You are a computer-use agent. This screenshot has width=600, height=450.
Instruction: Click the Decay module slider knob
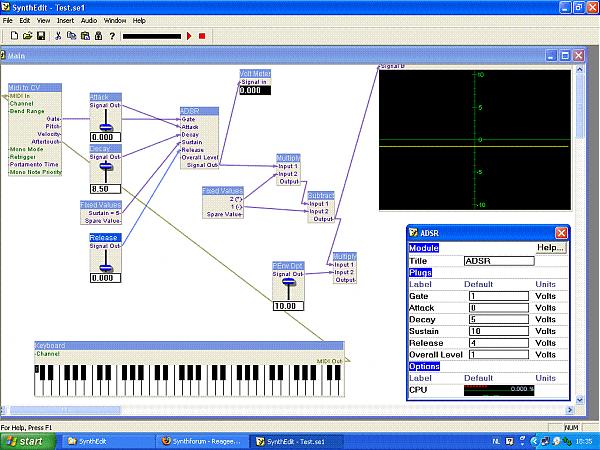point(106,166)
